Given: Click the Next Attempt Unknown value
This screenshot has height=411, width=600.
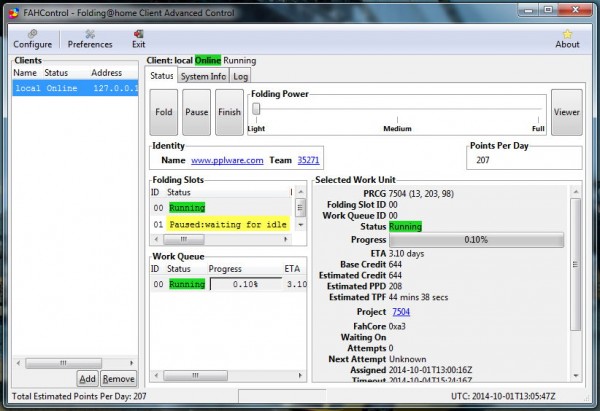Looking at the screenshot, I should point(408,359).
